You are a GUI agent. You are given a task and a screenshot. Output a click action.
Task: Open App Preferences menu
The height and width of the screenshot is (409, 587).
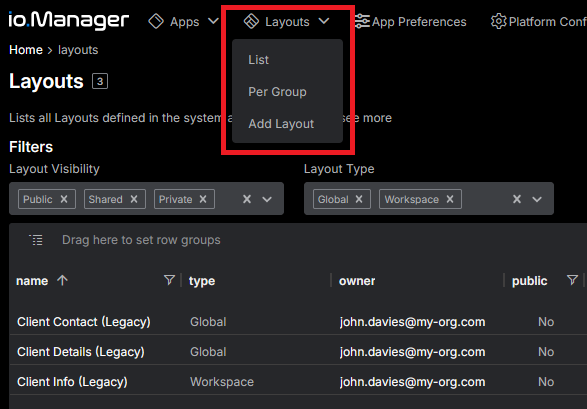pyautogui.click(x=419, y=22)
